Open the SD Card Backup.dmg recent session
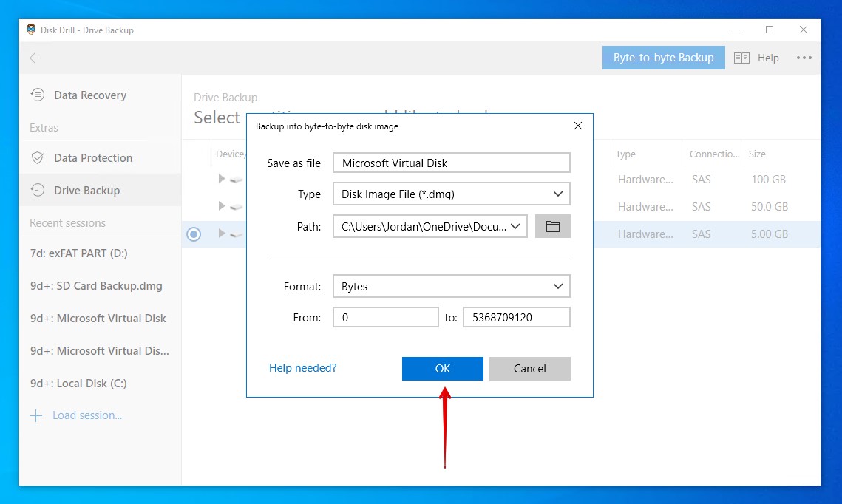The width and height of the screenshot is (842, 504). pyautogui.click(x=96, y=286)
